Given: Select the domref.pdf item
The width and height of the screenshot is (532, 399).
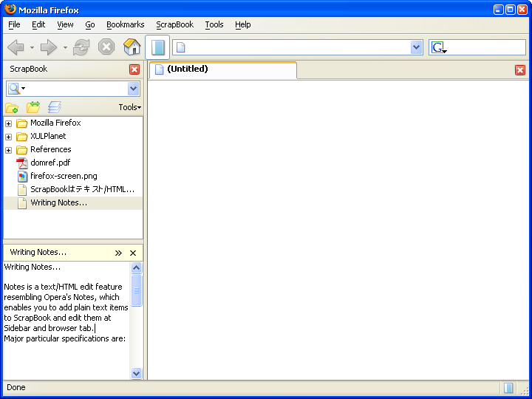Looking at the screenshot, I should point(50,163).
